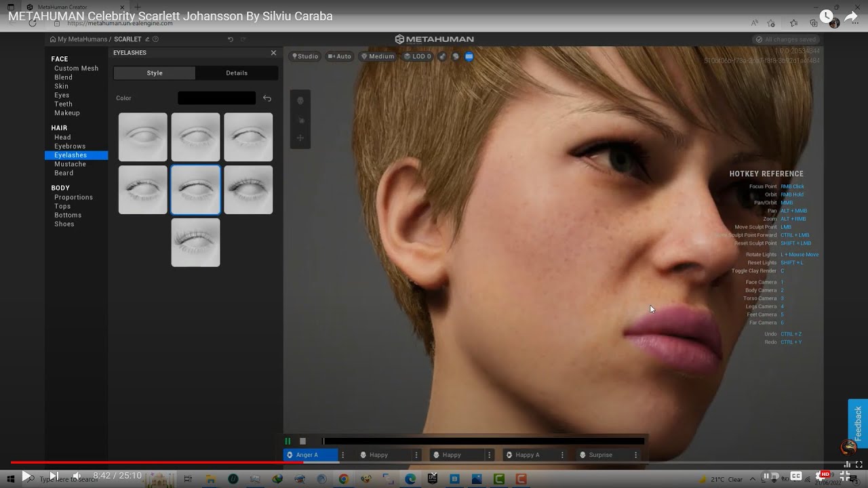Choose the eyelash style in the bottom row

point(196,242)
